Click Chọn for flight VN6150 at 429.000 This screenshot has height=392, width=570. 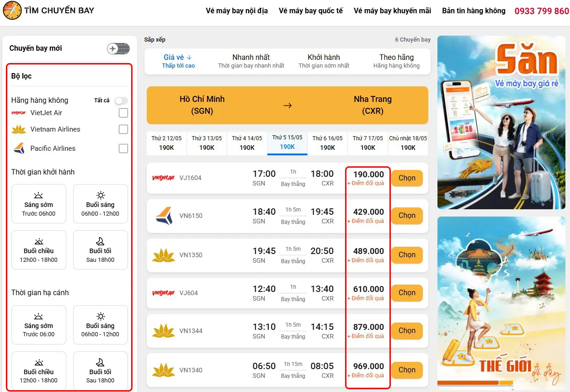pyautogui.click(x=407, y=216)
